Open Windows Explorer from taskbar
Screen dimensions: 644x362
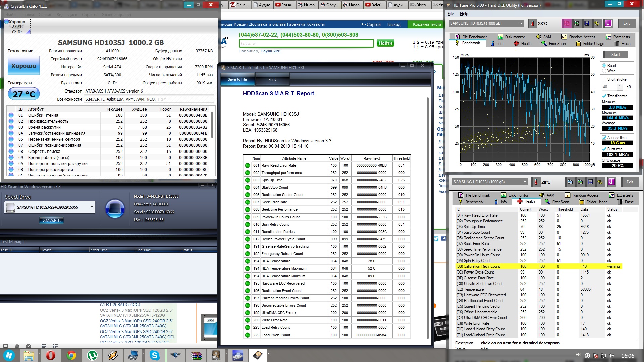(29, 355)
